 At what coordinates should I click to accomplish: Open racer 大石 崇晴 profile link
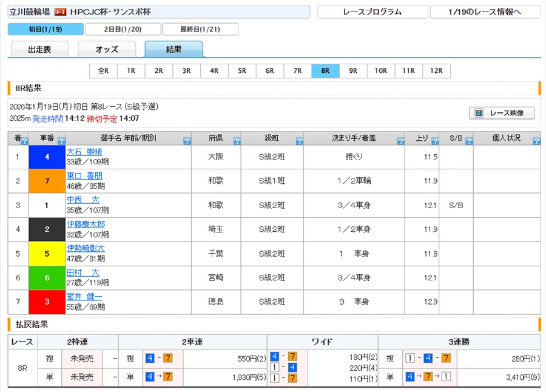pos(84,152)
